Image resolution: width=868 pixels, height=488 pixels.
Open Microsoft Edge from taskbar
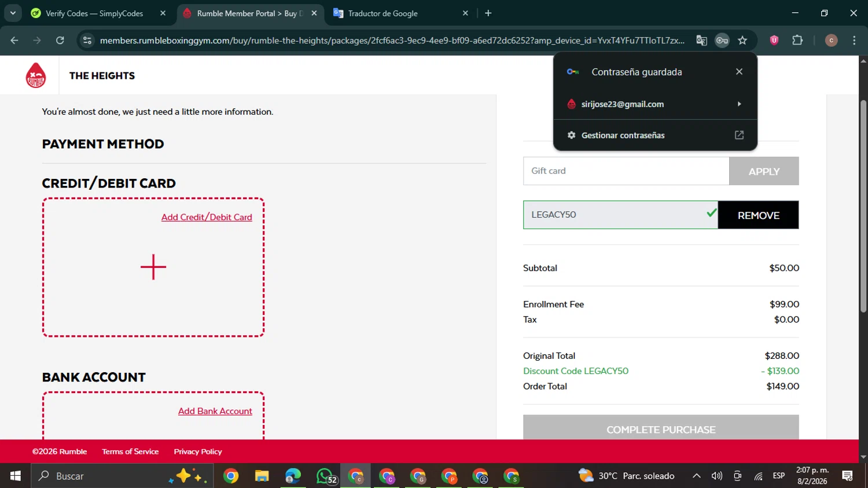(x=293, y=476)
